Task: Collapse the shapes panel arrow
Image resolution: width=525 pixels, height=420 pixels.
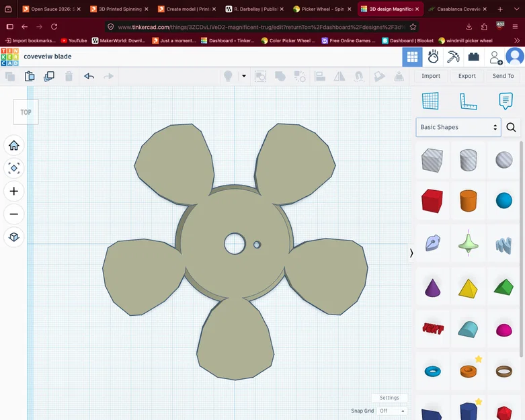Action: tap(411, 253)
